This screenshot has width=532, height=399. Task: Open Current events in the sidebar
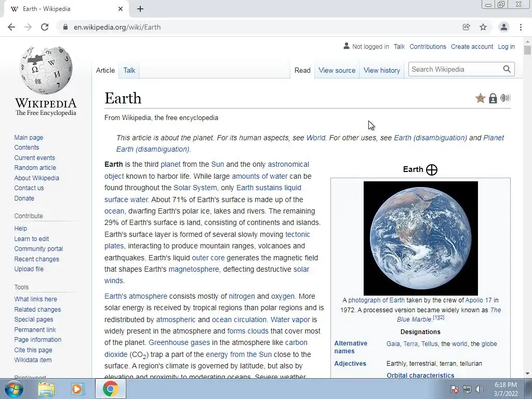point(34,158)
